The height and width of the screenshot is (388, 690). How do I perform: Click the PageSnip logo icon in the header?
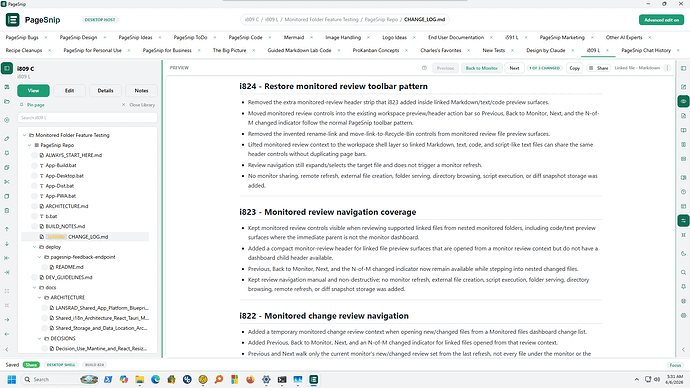[x=13, y=20]
